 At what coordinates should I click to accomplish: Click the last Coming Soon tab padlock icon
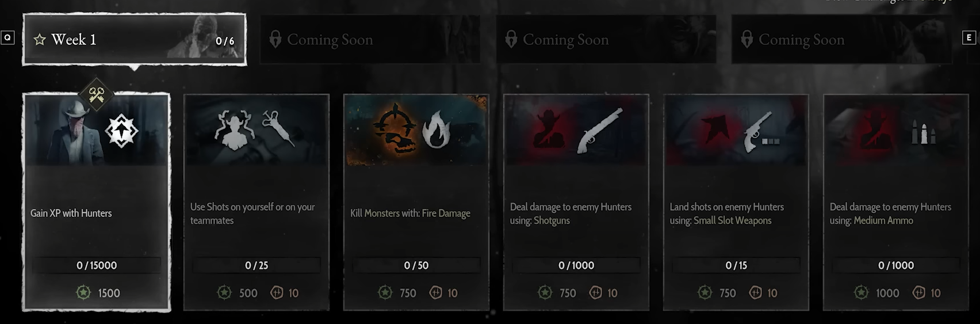pyautogui.click(x=747, y=39)
